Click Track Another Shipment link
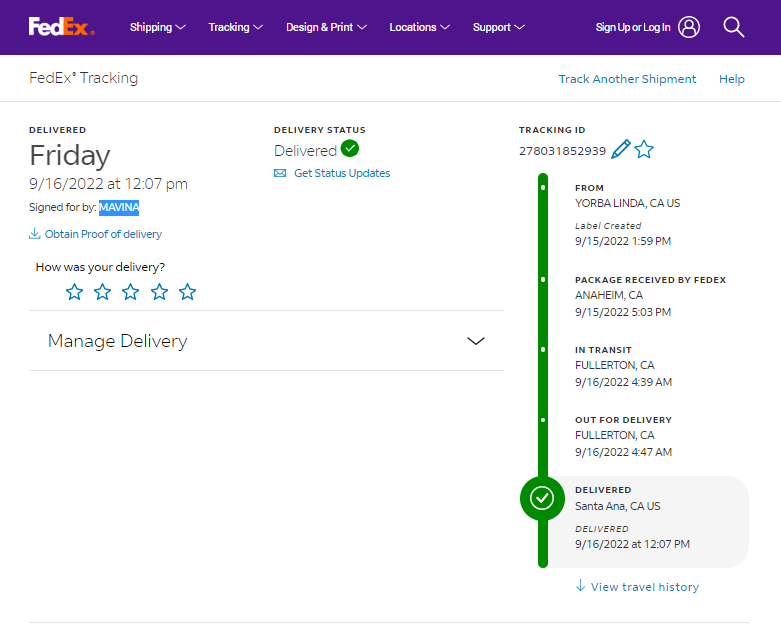The height and width of the screenshot is (626, 781). [x=627, y=79]
